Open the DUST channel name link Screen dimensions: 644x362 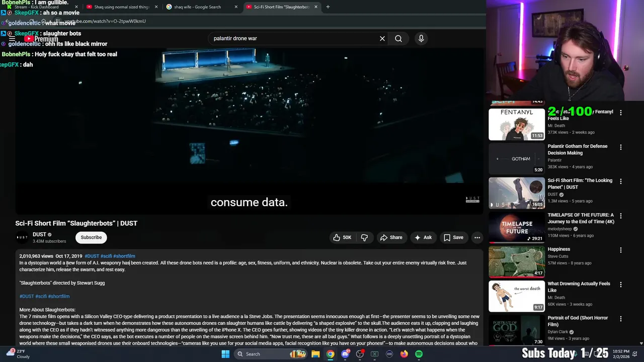coord(39,234)
